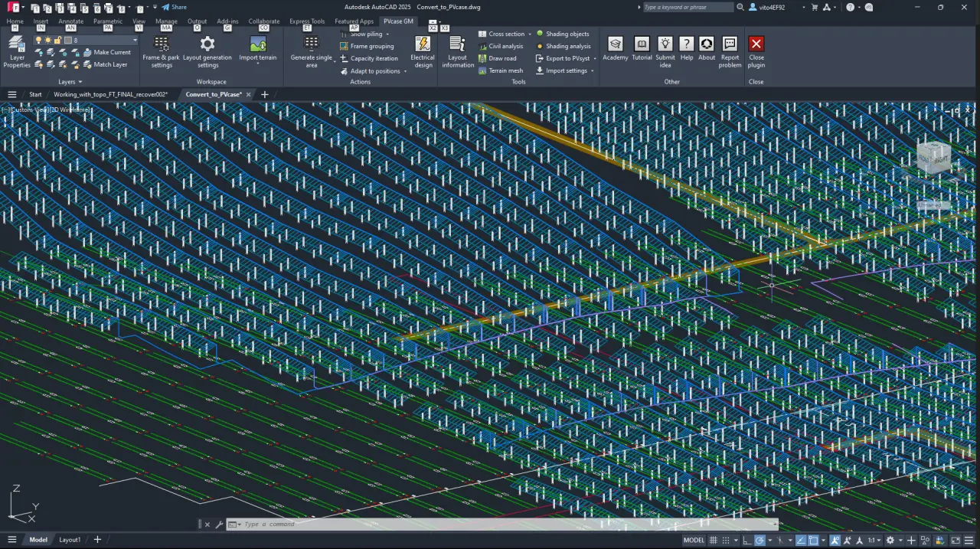Open the AutoCAD application menu button
The width and height of the screenshot is (980, 549).
[15, 7]
